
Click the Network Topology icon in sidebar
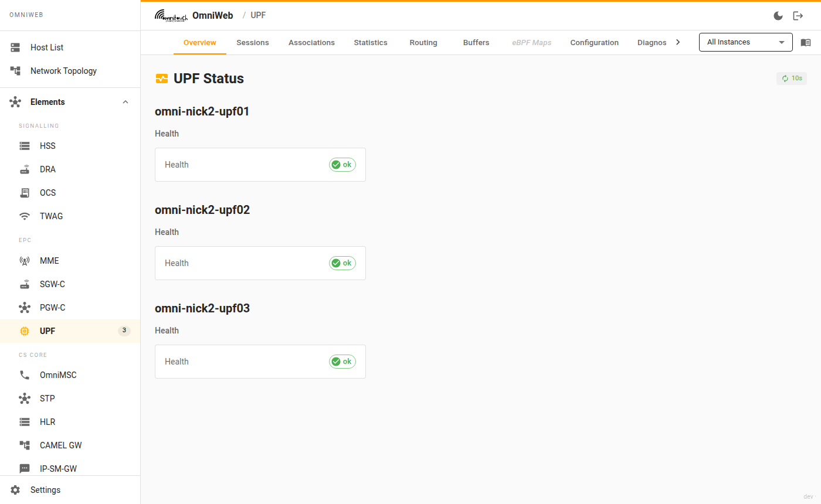point(15,71)
